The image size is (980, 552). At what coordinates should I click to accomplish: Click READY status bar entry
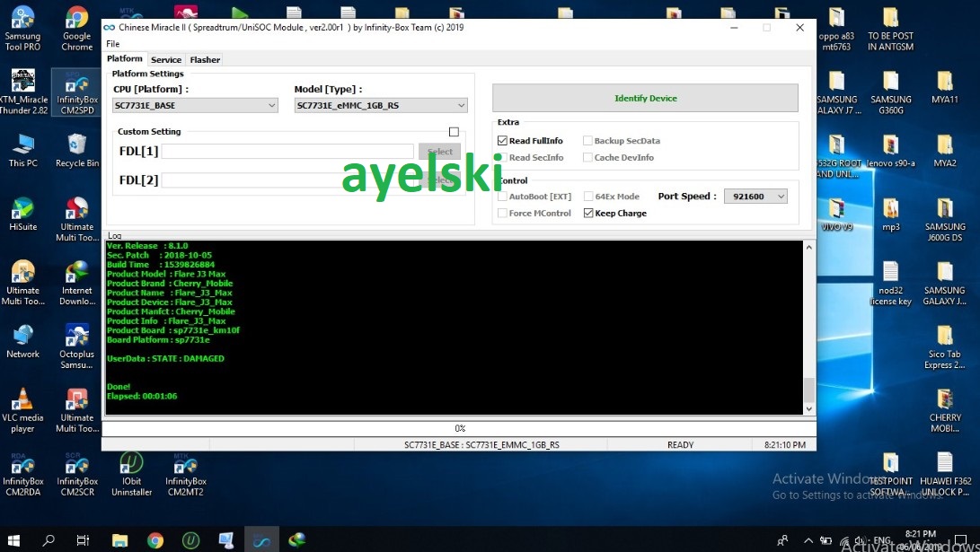tap(680, 444)
